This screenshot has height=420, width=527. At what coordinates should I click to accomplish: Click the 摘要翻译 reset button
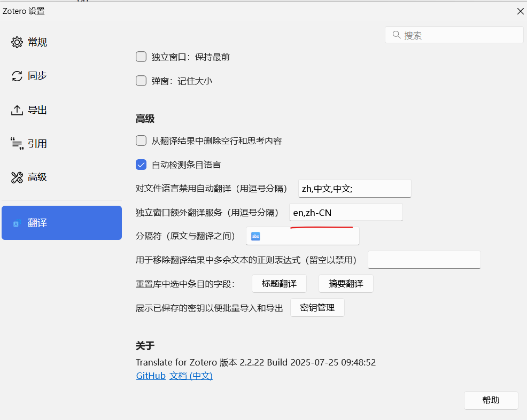click(346, 283)
